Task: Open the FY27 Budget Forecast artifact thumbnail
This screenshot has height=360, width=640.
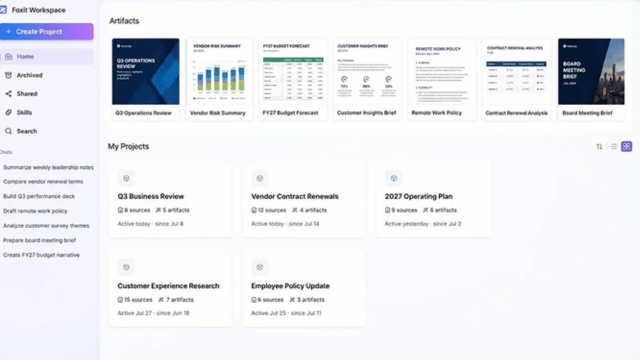Action: tap(293, 71)
